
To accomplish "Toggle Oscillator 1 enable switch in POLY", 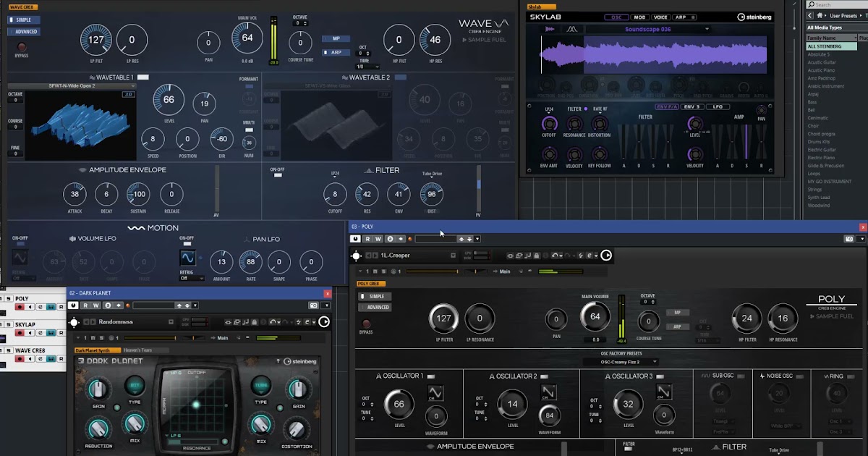I will (430, 376).
